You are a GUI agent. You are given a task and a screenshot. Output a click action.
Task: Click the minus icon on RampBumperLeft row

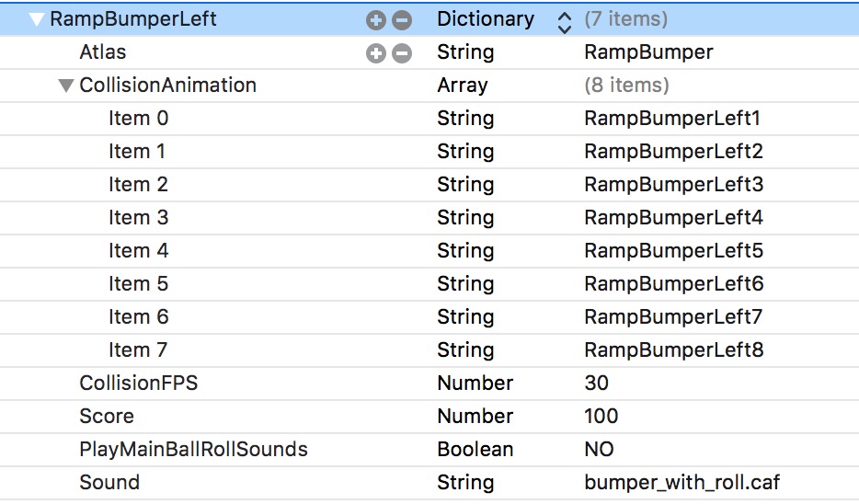coord(402,19)
